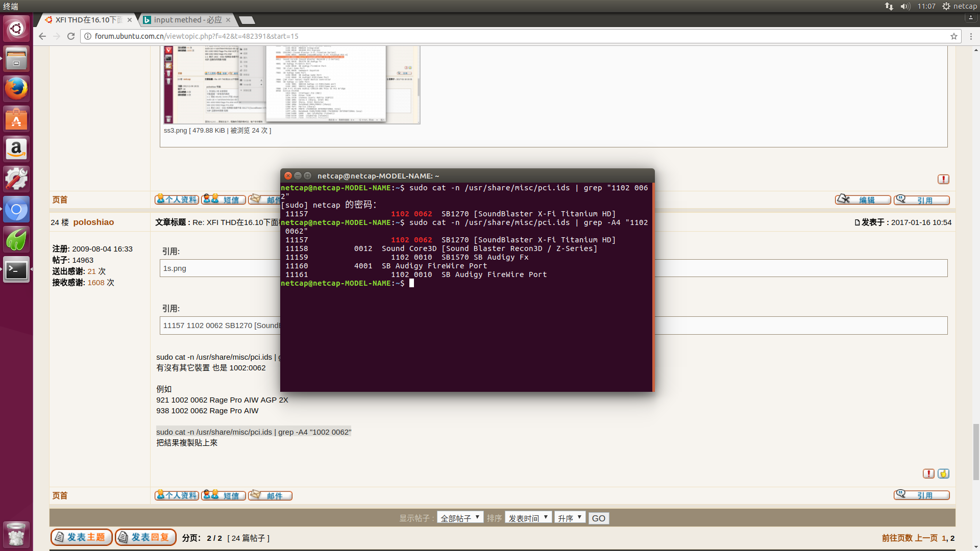Expand the 全部帖子 display dropdown
980x551 pixels.
click(x=460, y=518)
